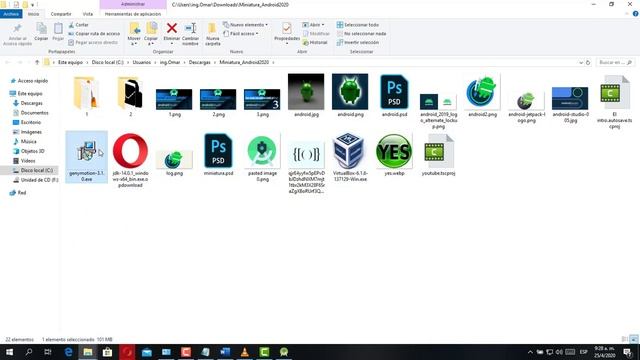
Task: Switch to the Inicio ribbon tab
Action: click(33, 14)
